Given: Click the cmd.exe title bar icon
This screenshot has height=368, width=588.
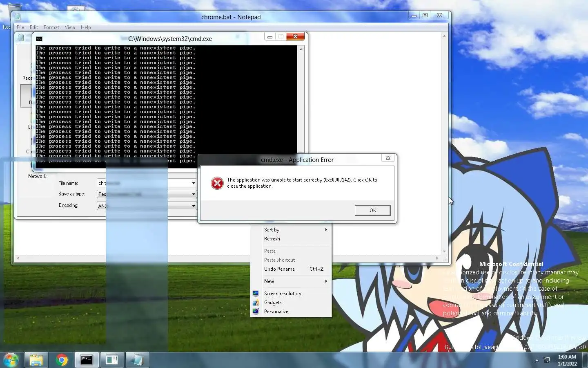Looking at the screenshot, I should [39, 39].
